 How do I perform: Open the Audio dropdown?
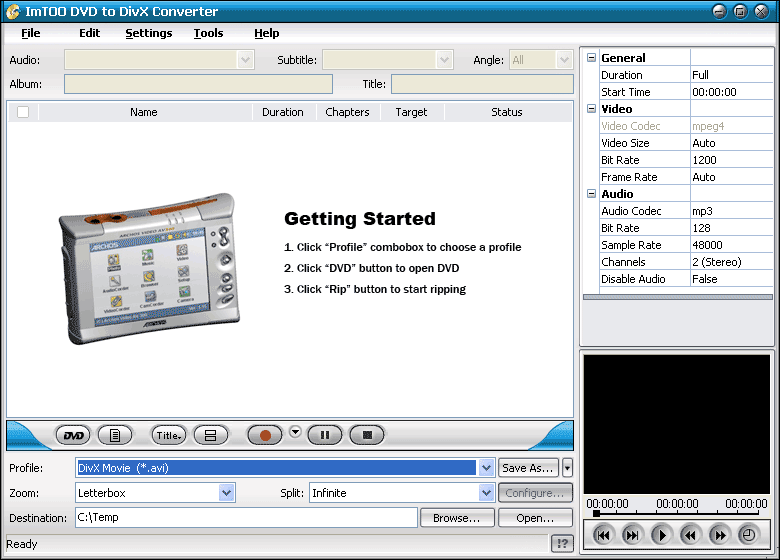[245, 60]
